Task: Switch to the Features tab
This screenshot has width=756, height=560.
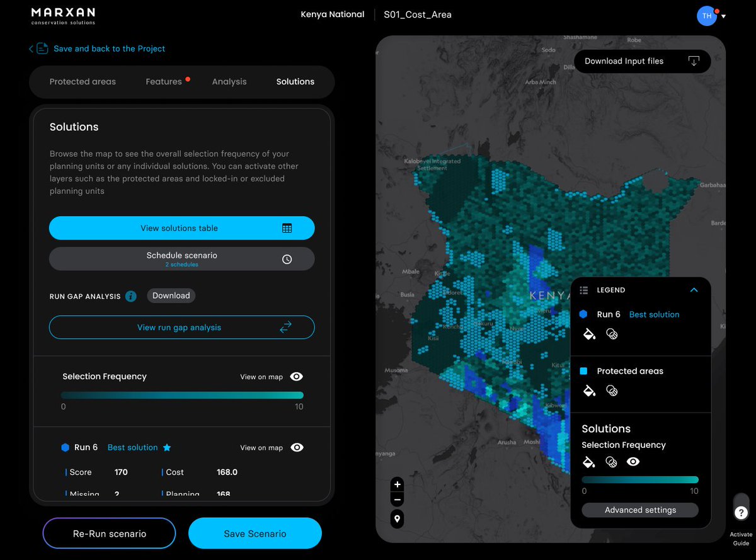Action: tap(164, 81)
